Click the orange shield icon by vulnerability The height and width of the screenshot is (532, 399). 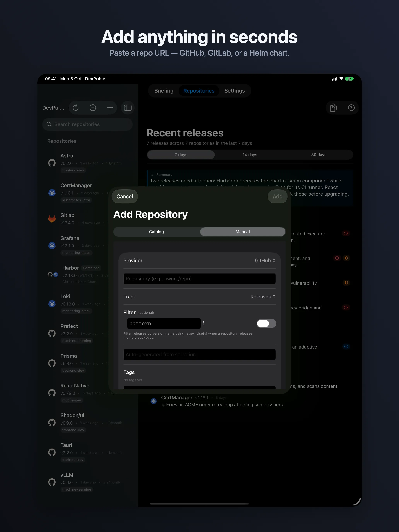click(346, 283)
